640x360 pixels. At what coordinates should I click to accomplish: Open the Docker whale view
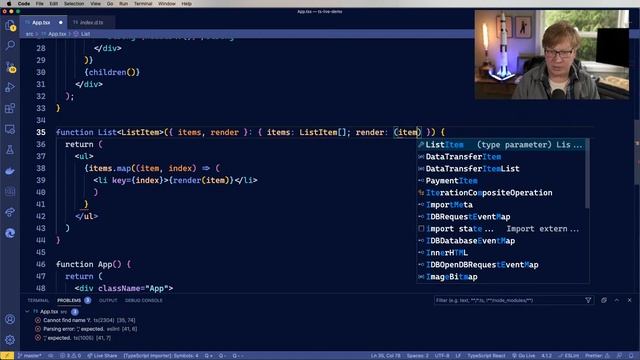point(10,171)
